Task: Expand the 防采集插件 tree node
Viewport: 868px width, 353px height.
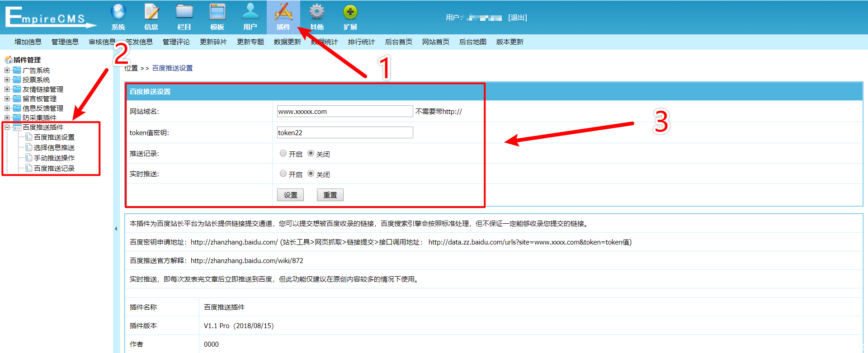Action: [x=7, y=118]
